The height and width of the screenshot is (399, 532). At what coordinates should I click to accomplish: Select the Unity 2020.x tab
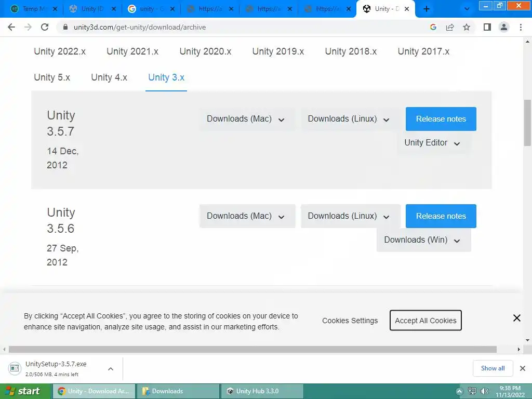(205, 51)
